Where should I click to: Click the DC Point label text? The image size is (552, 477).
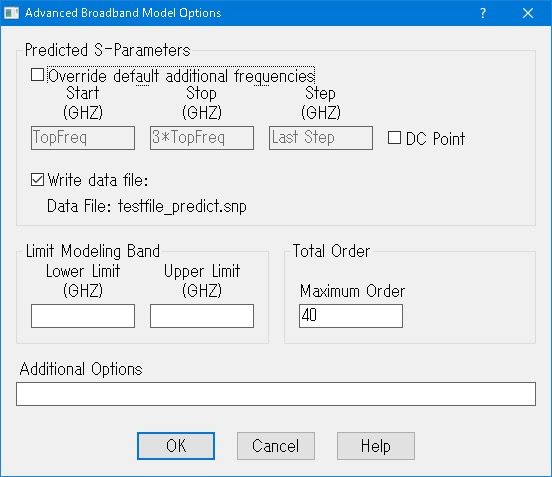click(x=435, y=138)
